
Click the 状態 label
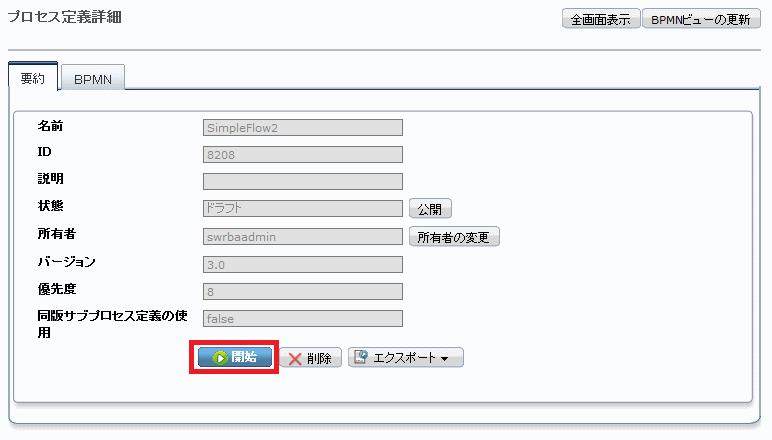50,206
